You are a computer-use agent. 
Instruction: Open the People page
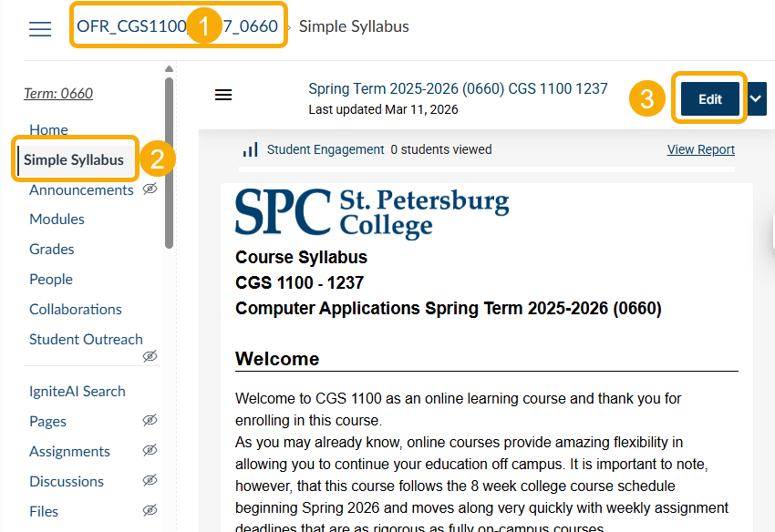50,279
